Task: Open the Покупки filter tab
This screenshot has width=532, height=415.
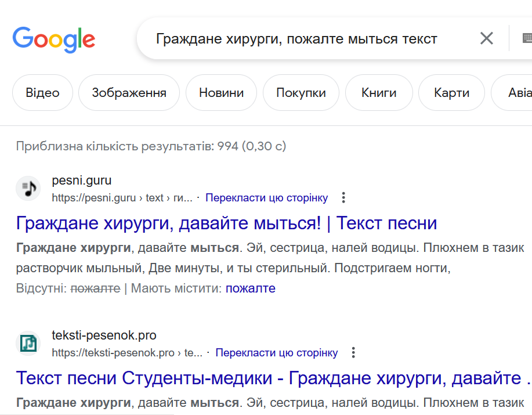Action: [x=301, y=93]
